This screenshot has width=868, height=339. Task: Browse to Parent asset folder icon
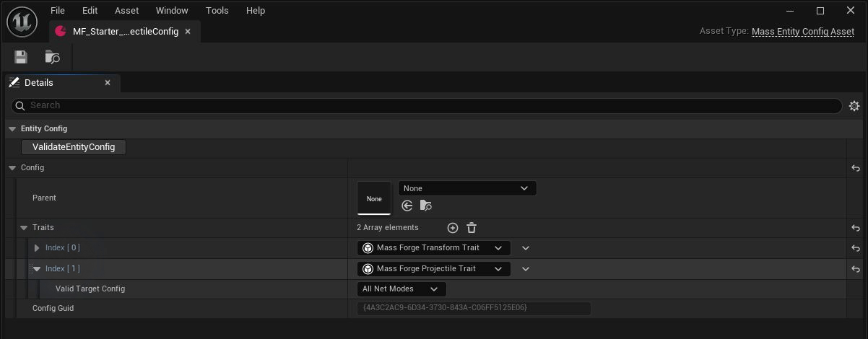(425, 206)
